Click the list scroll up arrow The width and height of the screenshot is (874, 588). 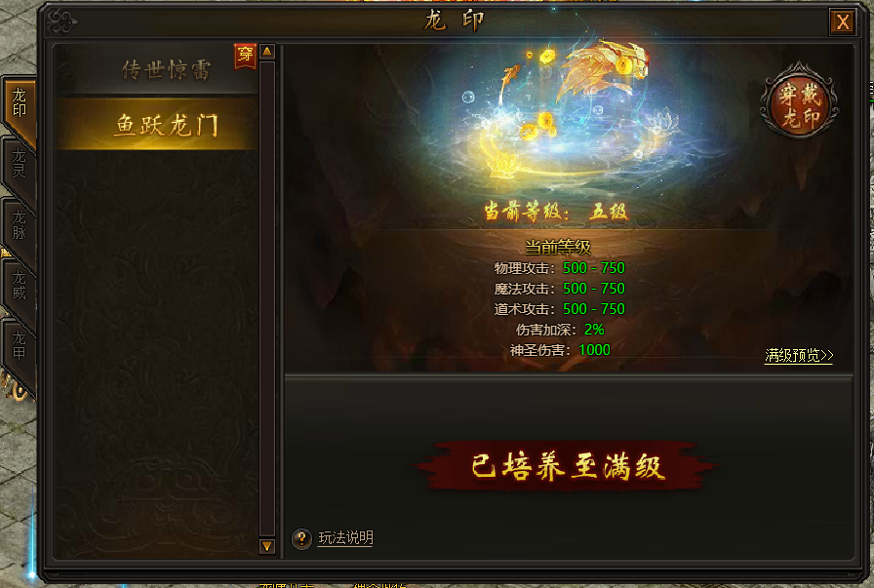[267, 52]
